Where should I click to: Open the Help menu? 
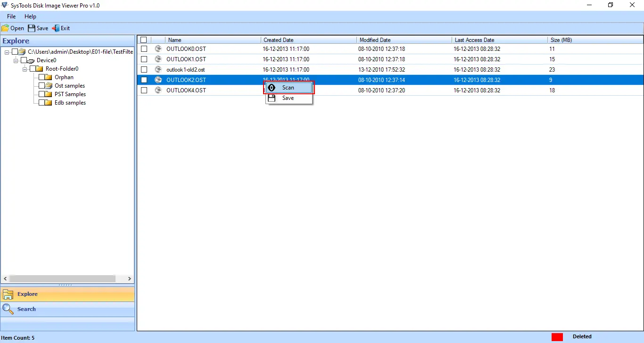(30, 16)
